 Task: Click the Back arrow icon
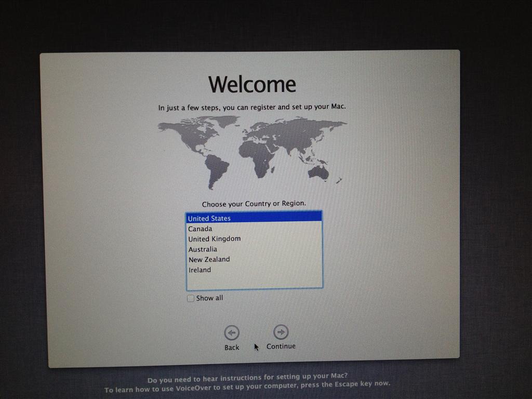pyautogui.click(x=232, y=332)
